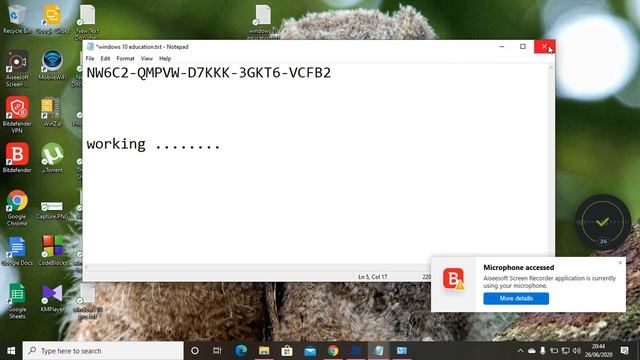
Task: Open the volume control in system tray
Action: click(577, 351)
